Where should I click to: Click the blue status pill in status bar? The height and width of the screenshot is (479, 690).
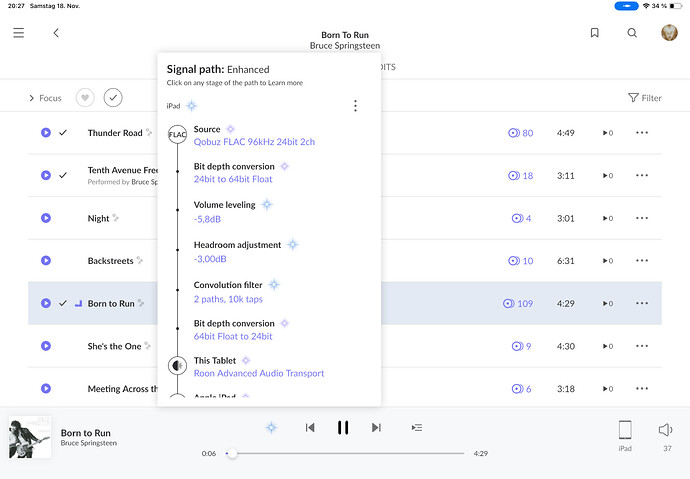[626, 6]
